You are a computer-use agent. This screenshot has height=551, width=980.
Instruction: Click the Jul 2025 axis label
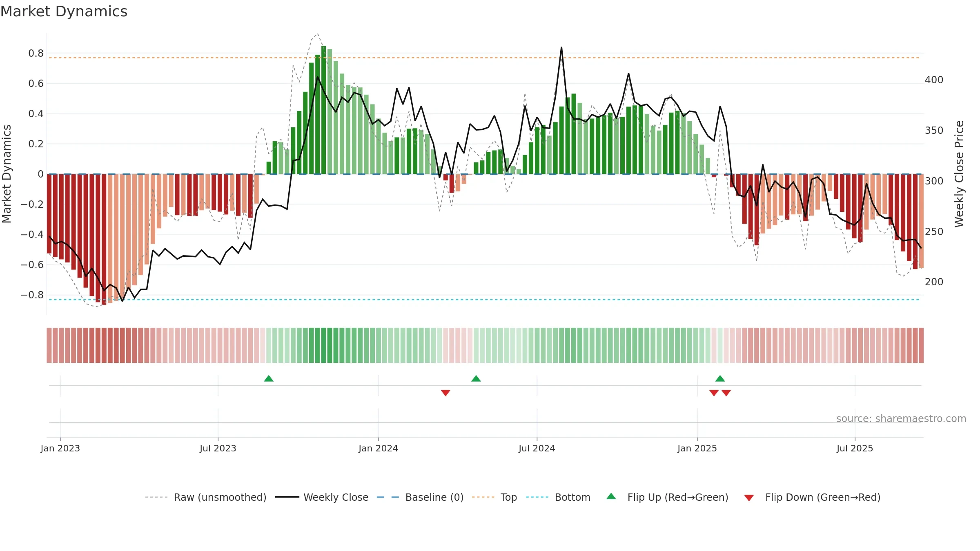tap(855, 448)
